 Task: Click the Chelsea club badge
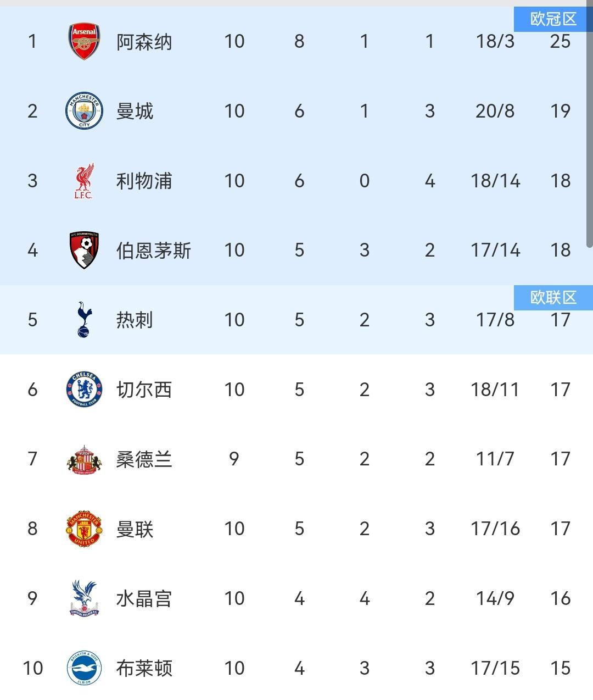coord(84,389)
